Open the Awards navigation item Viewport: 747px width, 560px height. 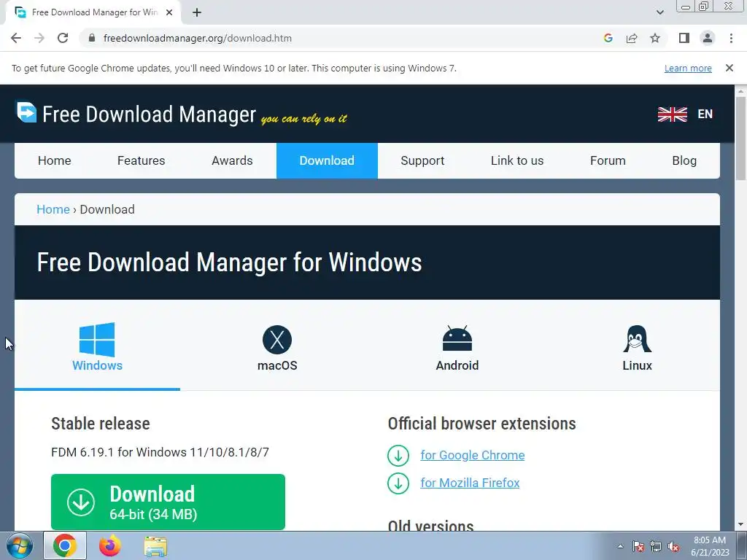(x=232, y=161)
